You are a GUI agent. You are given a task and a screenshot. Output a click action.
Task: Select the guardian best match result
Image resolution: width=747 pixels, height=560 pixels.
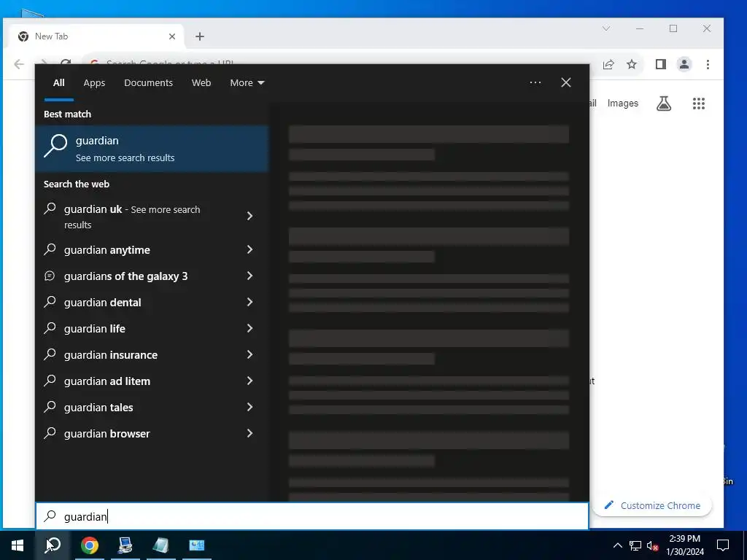(x=152, y=149)
